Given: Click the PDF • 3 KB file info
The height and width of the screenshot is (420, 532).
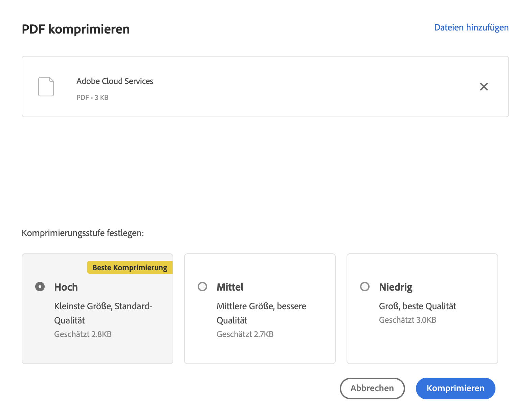Looking at the screenshot, I should pos(92,98).
